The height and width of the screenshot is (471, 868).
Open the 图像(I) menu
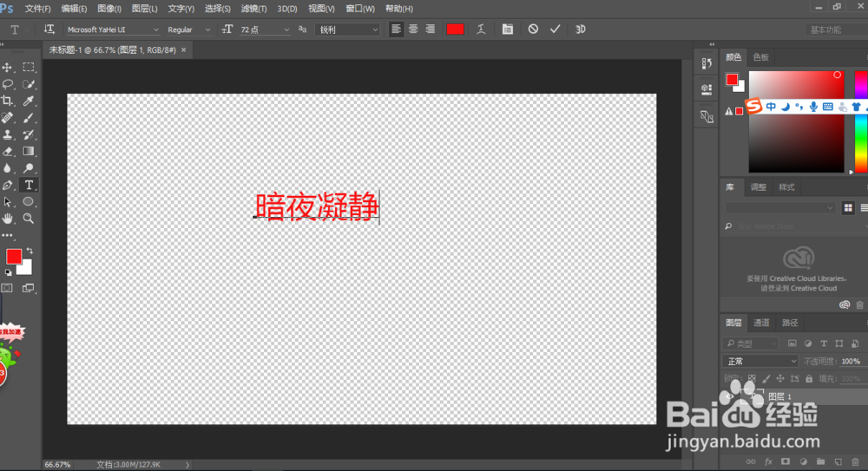109,9
